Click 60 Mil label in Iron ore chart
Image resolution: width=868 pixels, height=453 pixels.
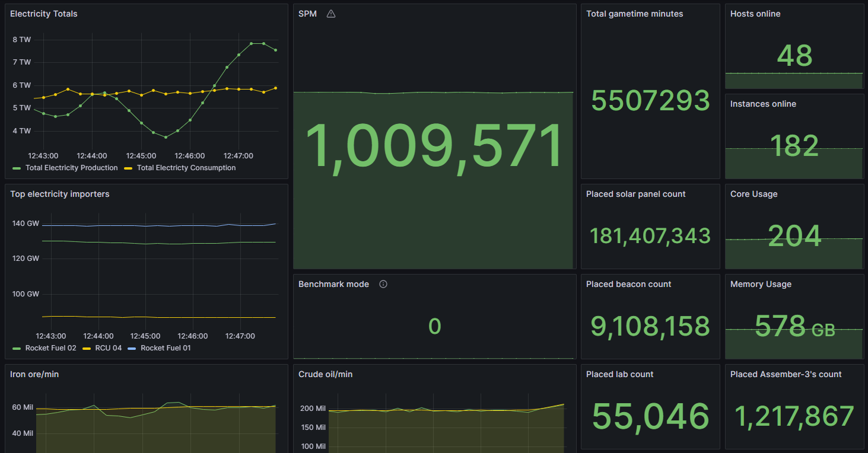(x=23, y=407)
